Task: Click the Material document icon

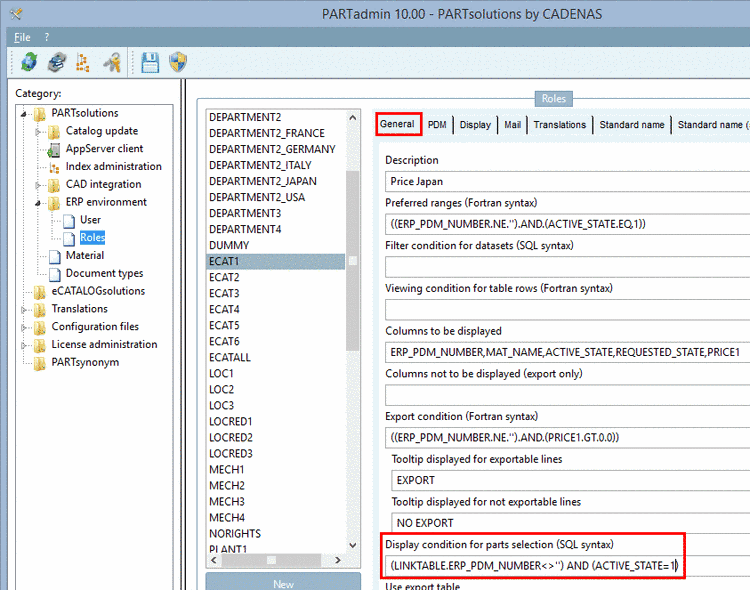Action: coord(55,256)
